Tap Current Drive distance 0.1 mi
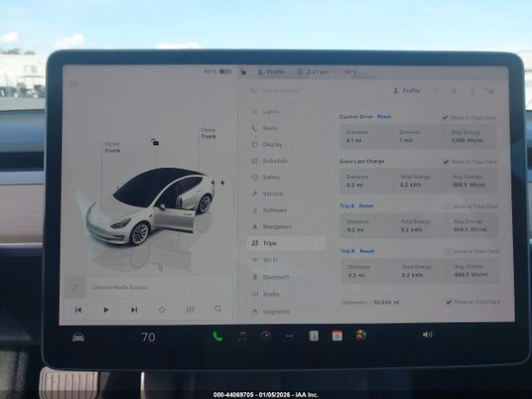The width and height of the screenshot is (532, 399). (x=353, y=140)
